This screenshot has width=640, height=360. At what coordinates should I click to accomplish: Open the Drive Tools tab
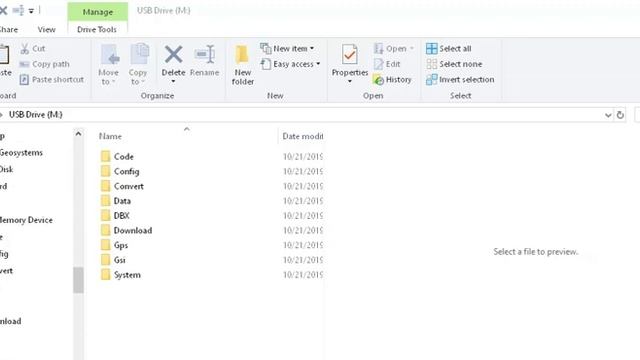pos(97,29)
